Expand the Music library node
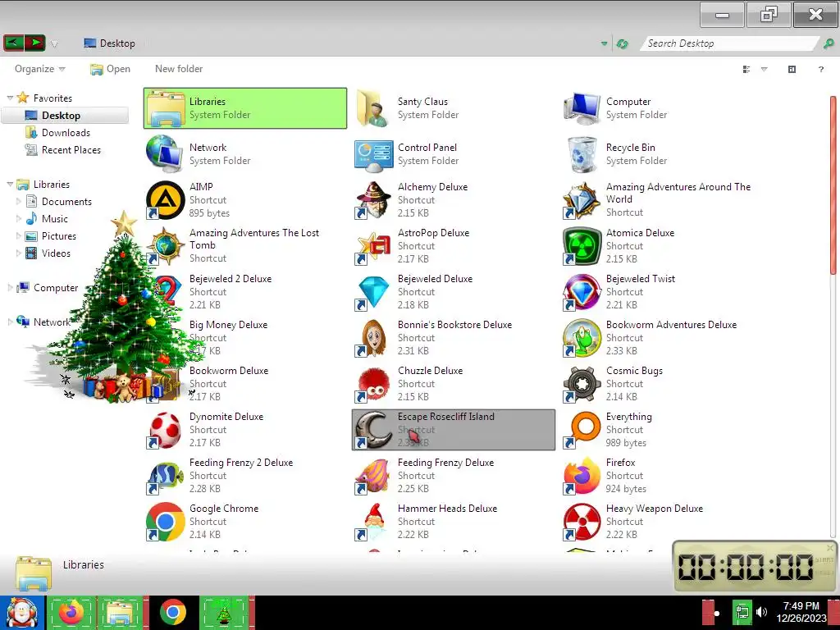This screenshot has height=630, width=840. pyautogui.click(x=19, y=218)
